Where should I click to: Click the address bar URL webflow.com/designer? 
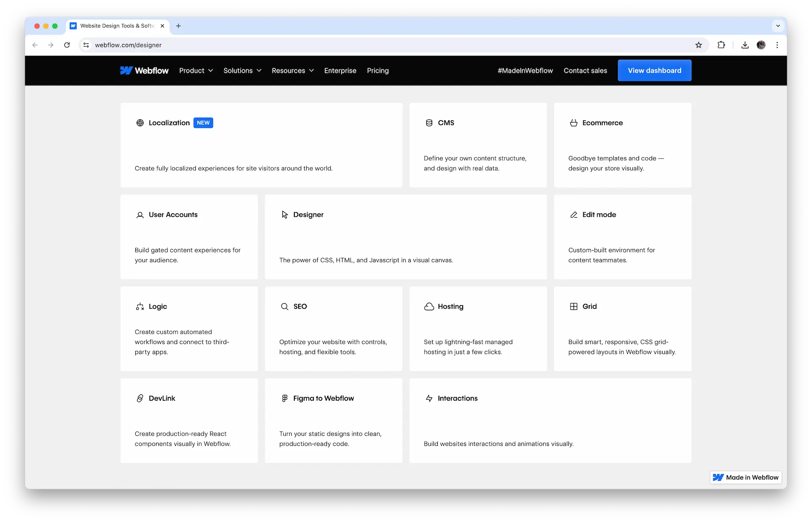[x=128, y=45]
